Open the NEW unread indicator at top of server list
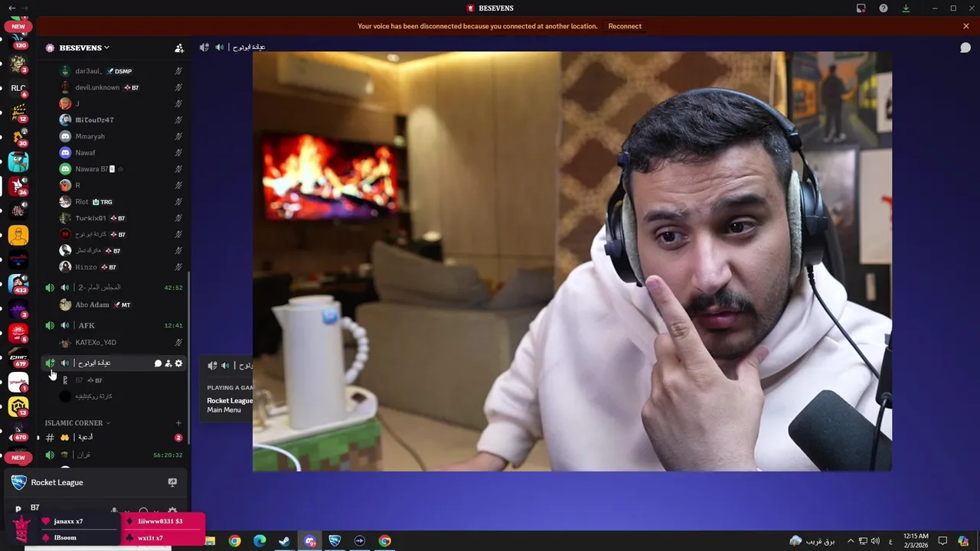980x551 pixels. pos(18,26)
